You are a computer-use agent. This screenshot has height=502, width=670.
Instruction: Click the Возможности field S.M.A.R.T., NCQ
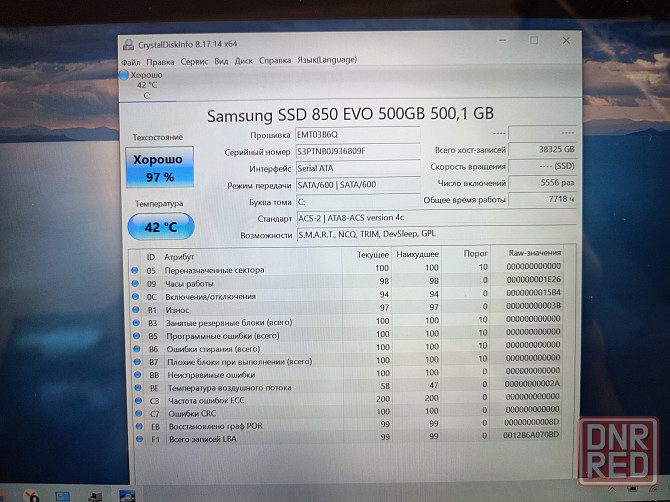click(436, 234)
